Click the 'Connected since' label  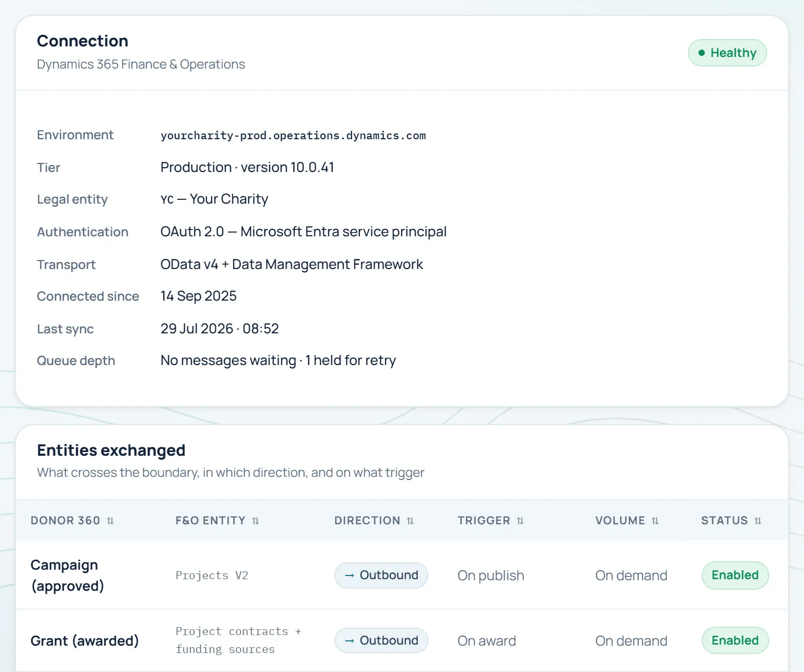[88, 296]
